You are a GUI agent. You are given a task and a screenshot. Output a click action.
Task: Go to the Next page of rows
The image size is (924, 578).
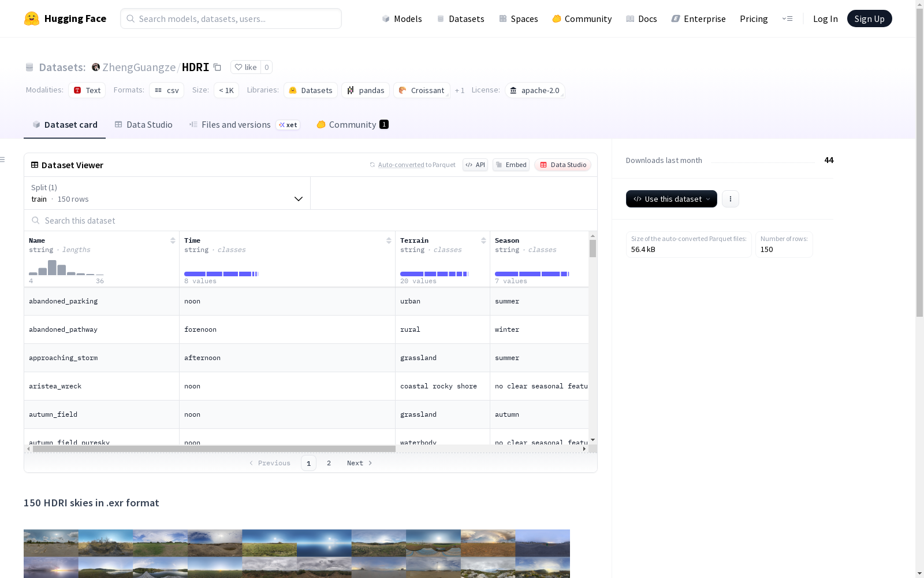tap(359, 463)
